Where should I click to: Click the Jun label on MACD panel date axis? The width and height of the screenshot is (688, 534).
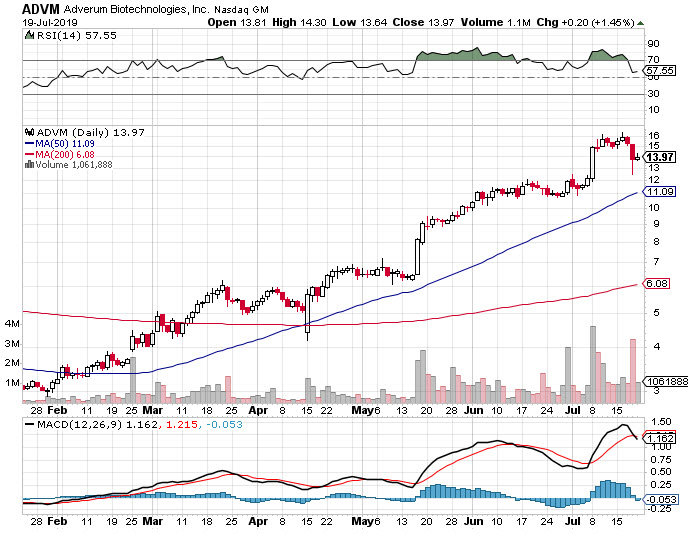474,521
